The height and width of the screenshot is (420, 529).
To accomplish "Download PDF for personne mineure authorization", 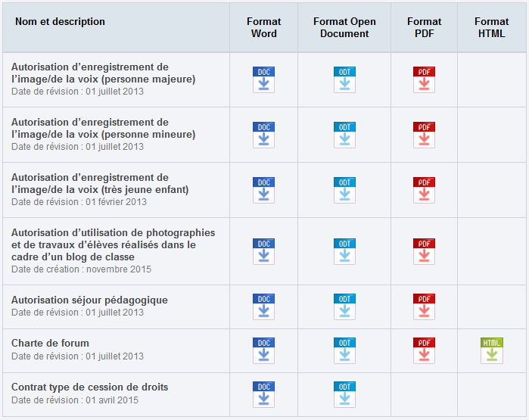I will pos(424,135).
